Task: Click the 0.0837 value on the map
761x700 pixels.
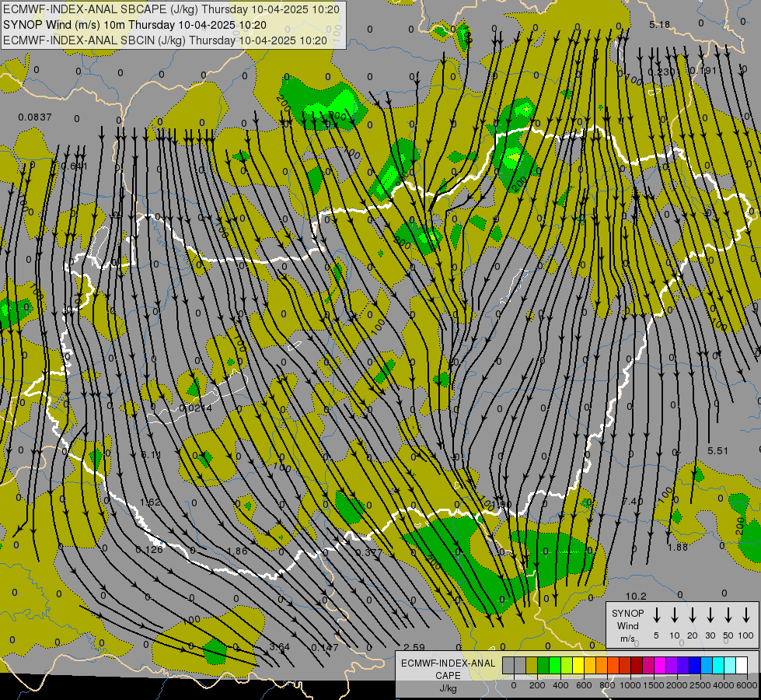Action: 34,117
